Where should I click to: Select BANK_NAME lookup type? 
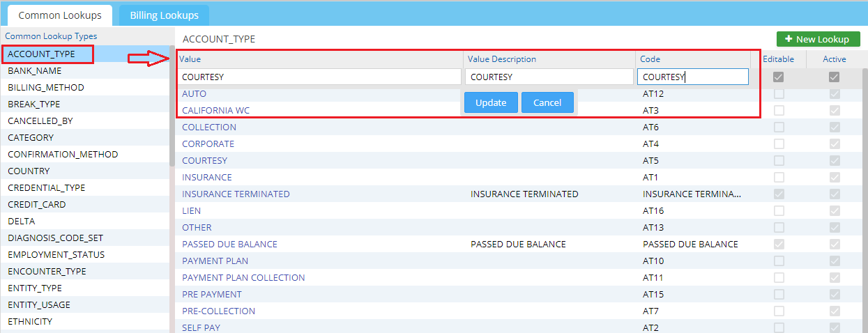[34, 71]
